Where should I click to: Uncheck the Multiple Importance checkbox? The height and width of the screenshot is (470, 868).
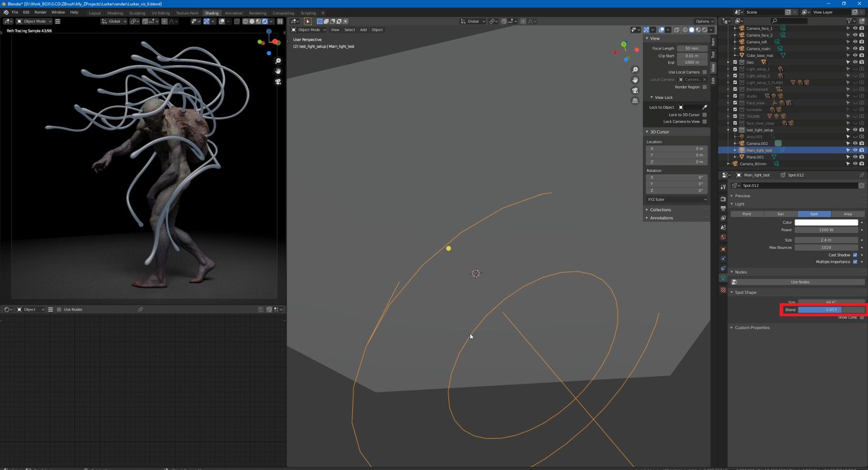point(855,262)
